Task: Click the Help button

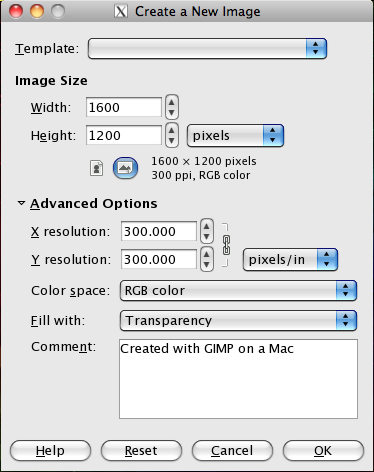Action: click(50, 451)
